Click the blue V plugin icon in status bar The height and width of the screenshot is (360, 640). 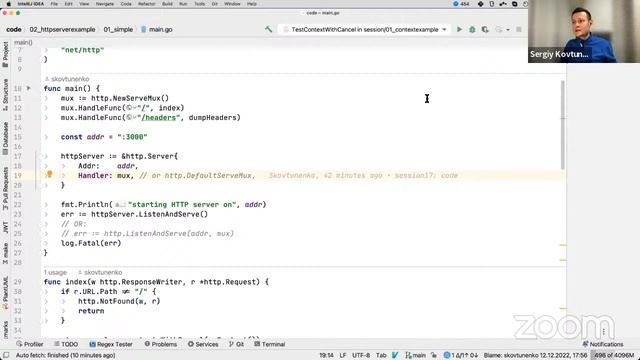(x=395, y=355)
